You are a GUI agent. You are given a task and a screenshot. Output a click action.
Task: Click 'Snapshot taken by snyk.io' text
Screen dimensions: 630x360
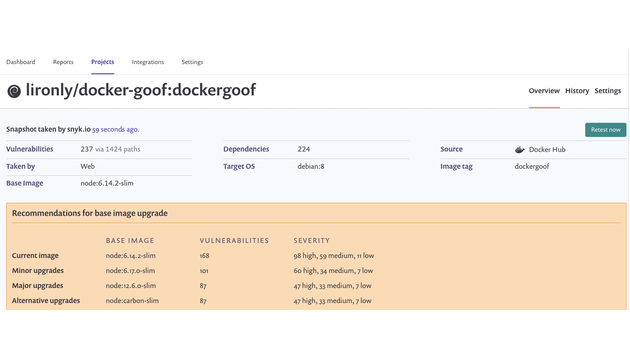tap(48, 129)
